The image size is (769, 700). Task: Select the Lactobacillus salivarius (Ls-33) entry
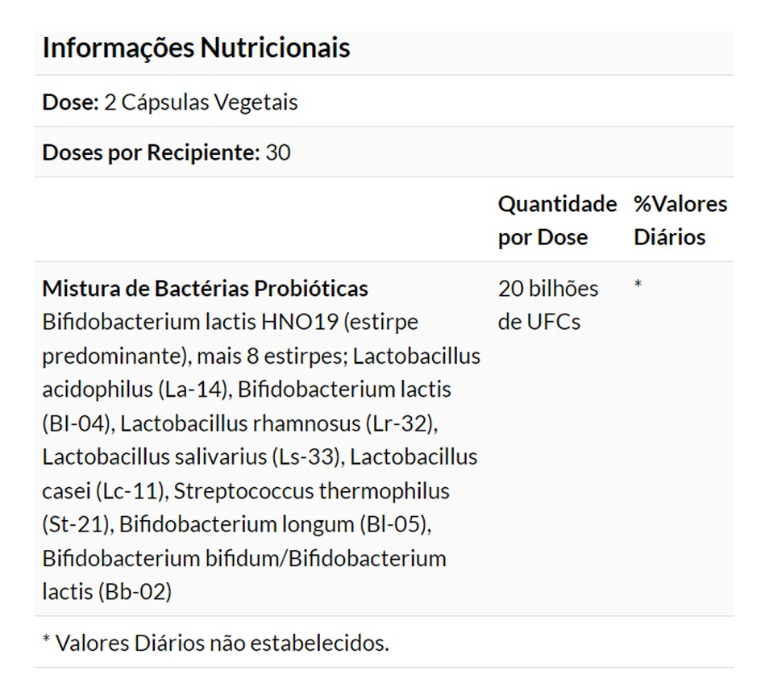[193, 457]
